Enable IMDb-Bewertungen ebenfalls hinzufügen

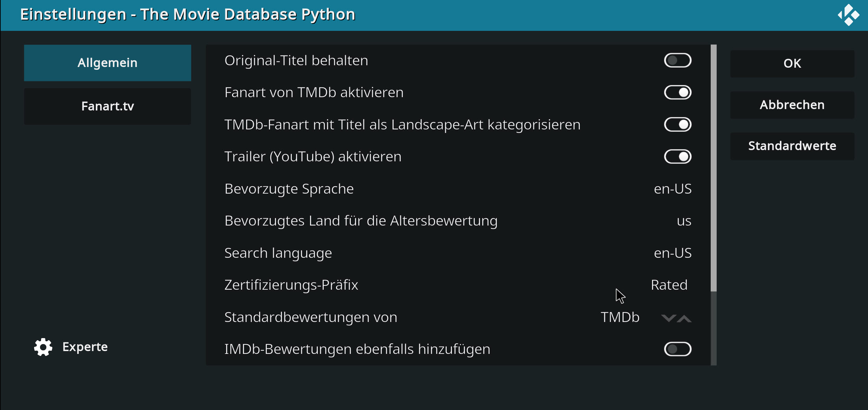click(677, 349)
